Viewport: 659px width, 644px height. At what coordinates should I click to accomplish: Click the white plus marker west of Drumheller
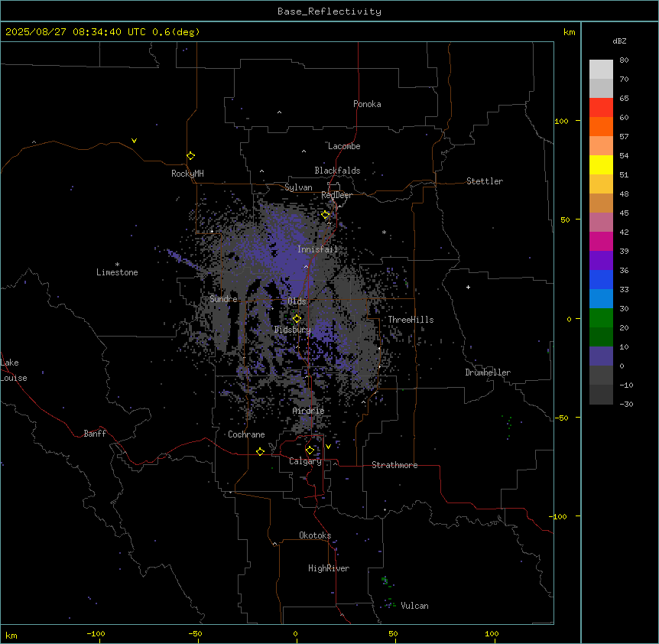pyautogui.click(x=468, y=287)
